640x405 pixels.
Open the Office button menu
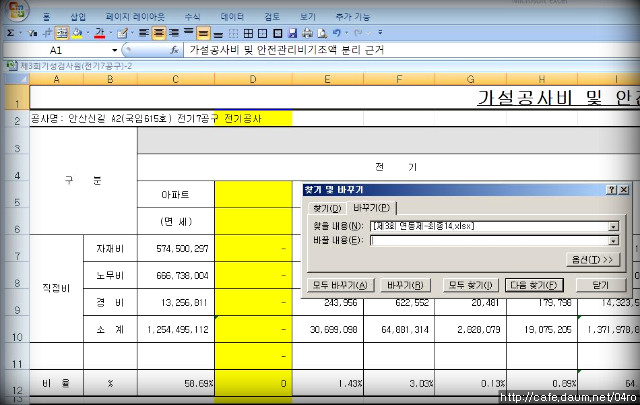point(16,10)
